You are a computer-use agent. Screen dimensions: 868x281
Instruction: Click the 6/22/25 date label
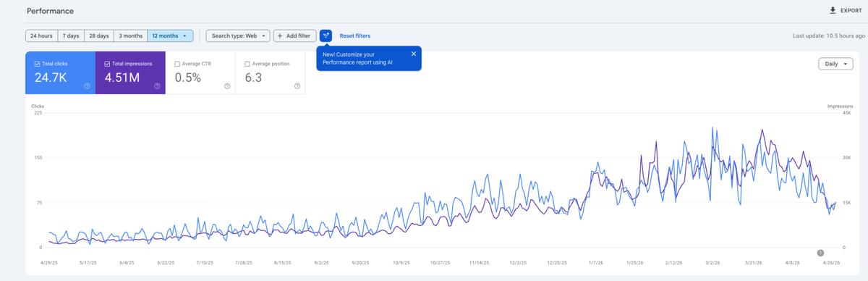(x=166, y=263)
